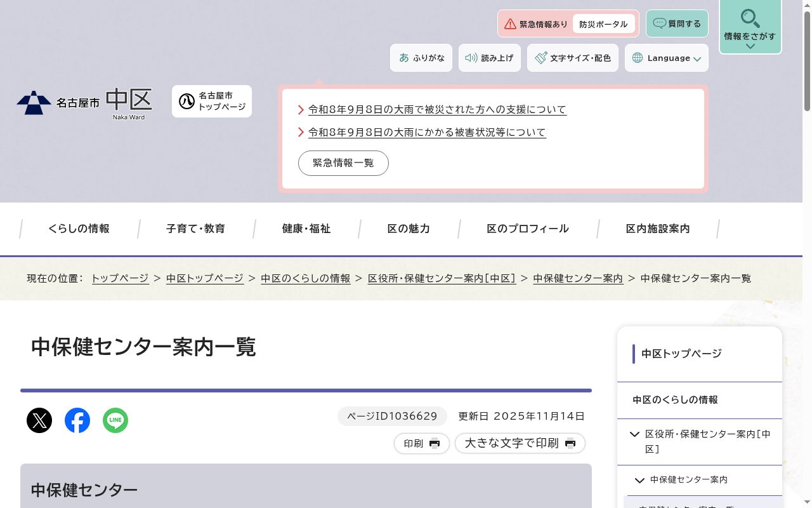
Task: Share this page via LINE icon
Action: pyautogui.click(x=115, y=420)
